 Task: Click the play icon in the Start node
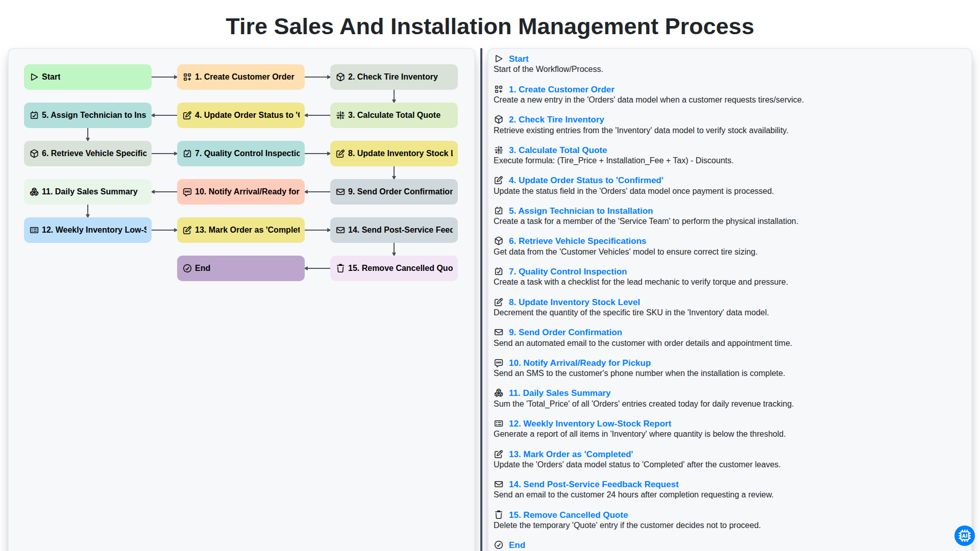coord(34,77)
